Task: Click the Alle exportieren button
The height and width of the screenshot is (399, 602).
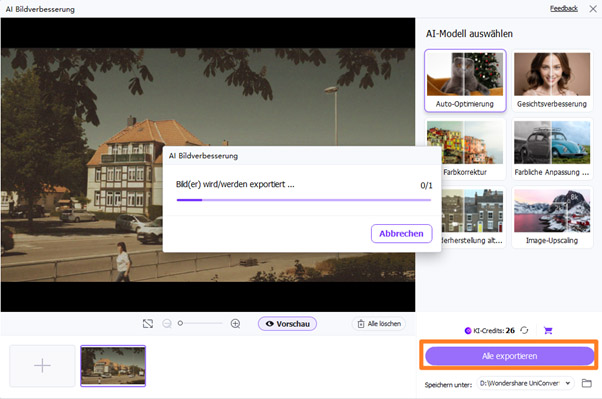Action: click(x=509, y=356)
